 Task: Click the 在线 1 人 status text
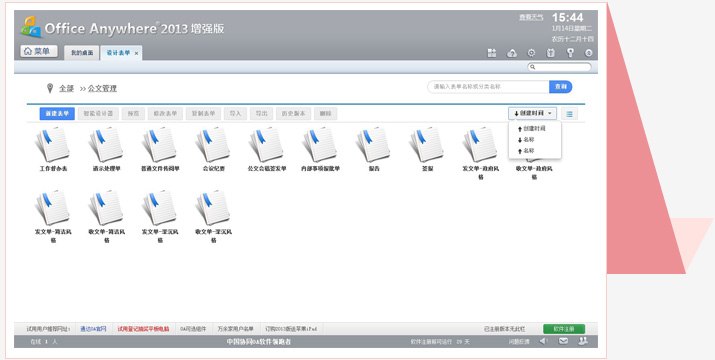pos(43,341)
